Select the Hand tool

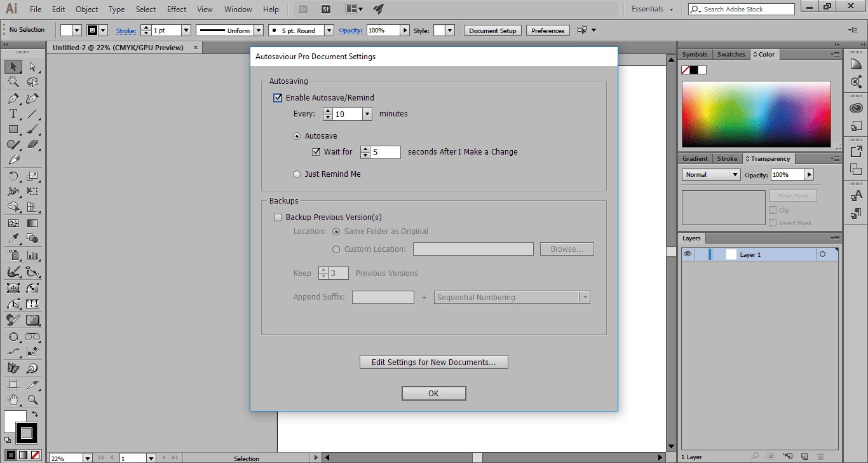click(13, 400)
